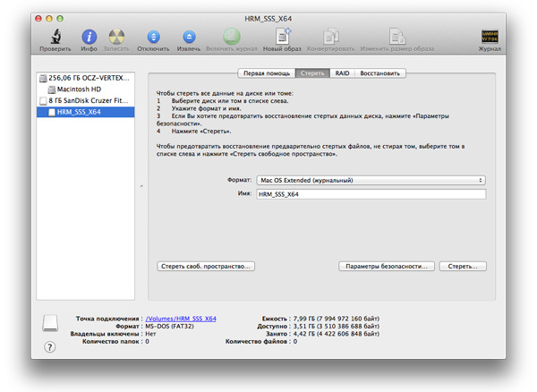
Task: Expand the Формат dropdown menu
Action: [371, 180]
